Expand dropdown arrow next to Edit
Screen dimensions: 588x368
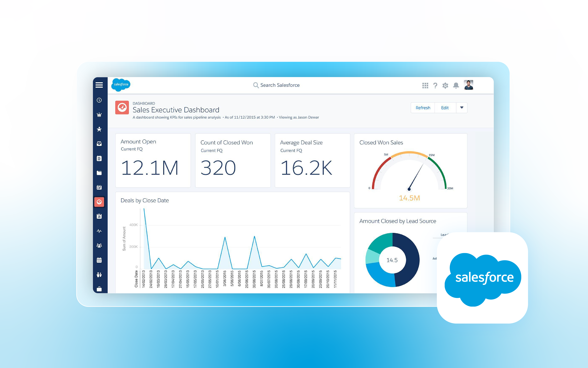(x=462, y=108)
